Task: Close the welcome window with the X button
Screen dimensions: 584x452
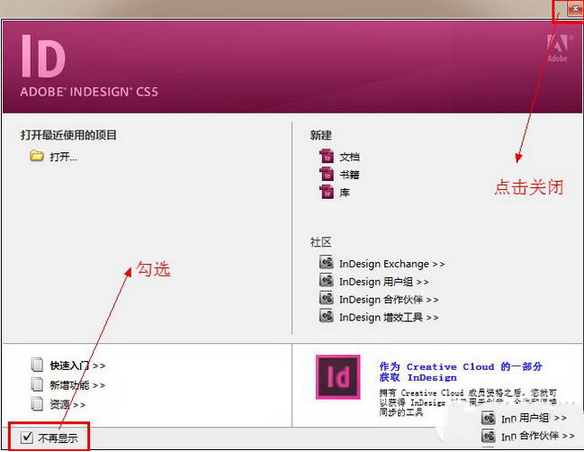Action: pos(575,9)
